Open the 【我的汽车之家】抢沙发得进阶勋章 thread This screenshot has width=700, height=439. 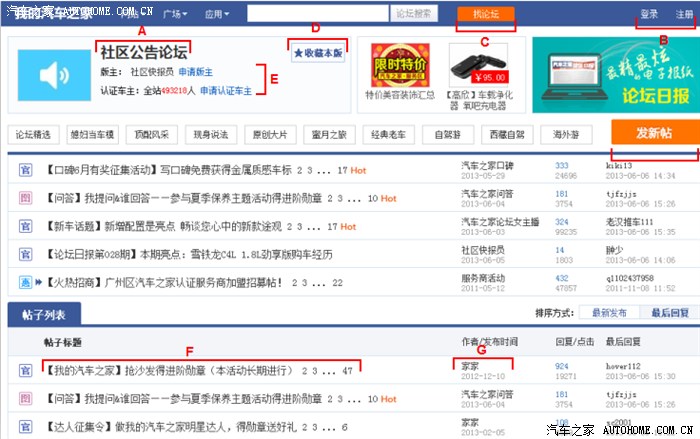(x=170, y=370)
